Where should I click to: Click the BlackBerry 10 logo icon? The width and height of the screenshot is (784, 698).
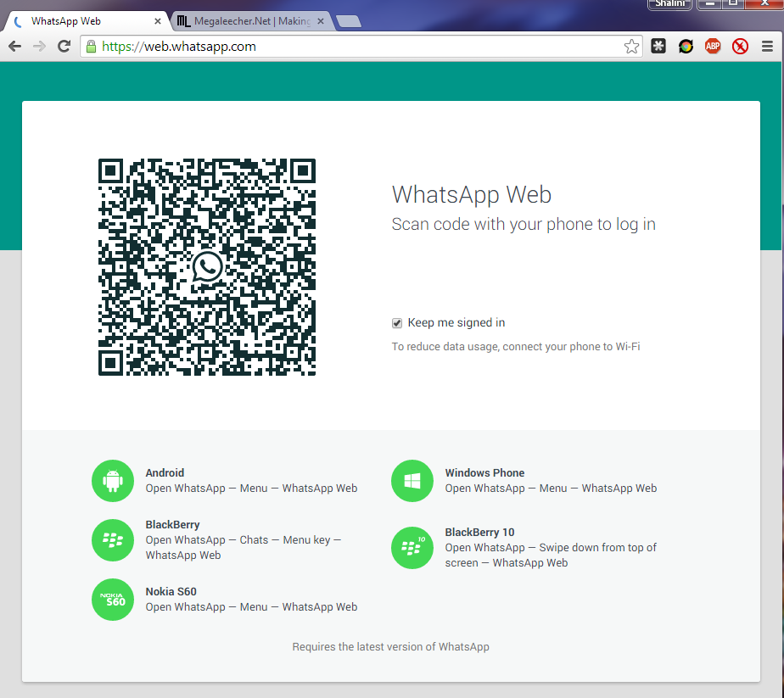point(412,548)
